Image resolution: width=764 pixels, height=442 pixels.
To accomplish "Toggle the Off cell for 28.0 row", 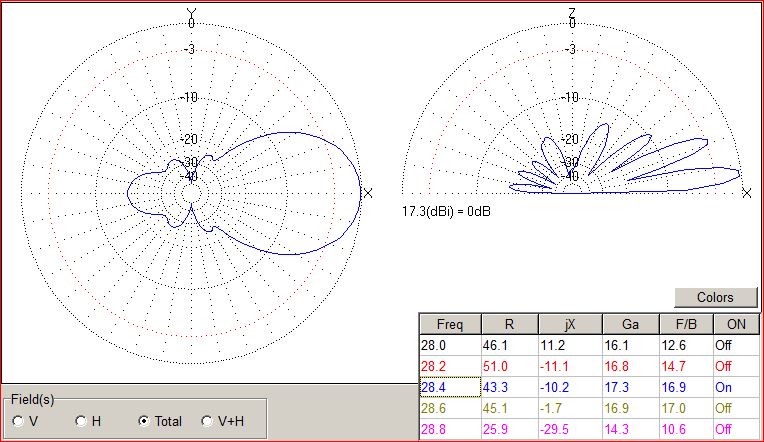I will 724,345.
